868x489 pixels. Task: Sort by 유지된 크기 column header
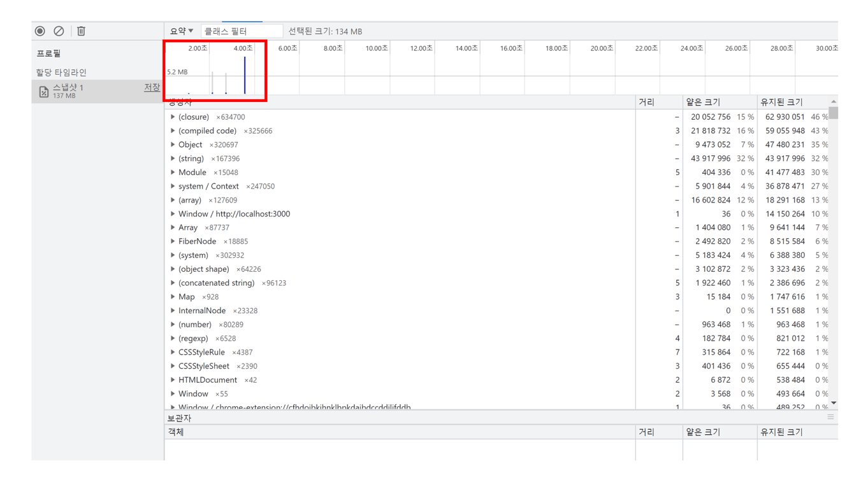point(793,102)
